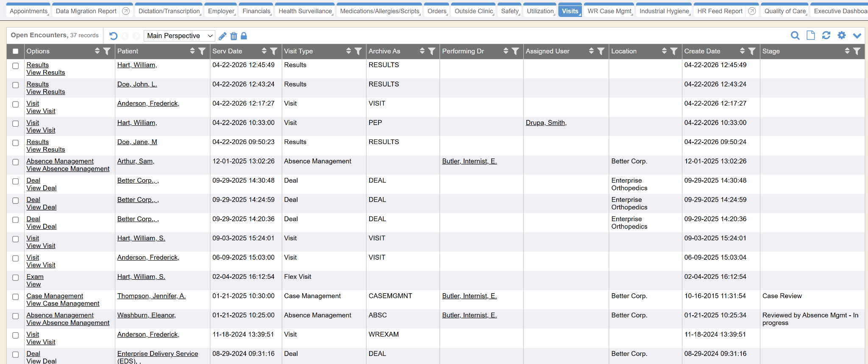Expand the chevron at panel's top right

point(857,36)
